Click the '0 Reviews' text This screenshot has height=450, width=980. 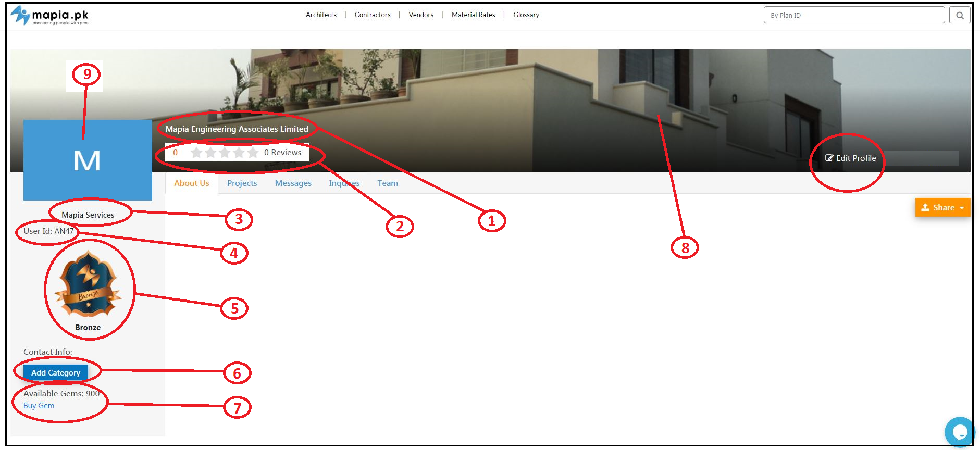(x=282, y=152)
